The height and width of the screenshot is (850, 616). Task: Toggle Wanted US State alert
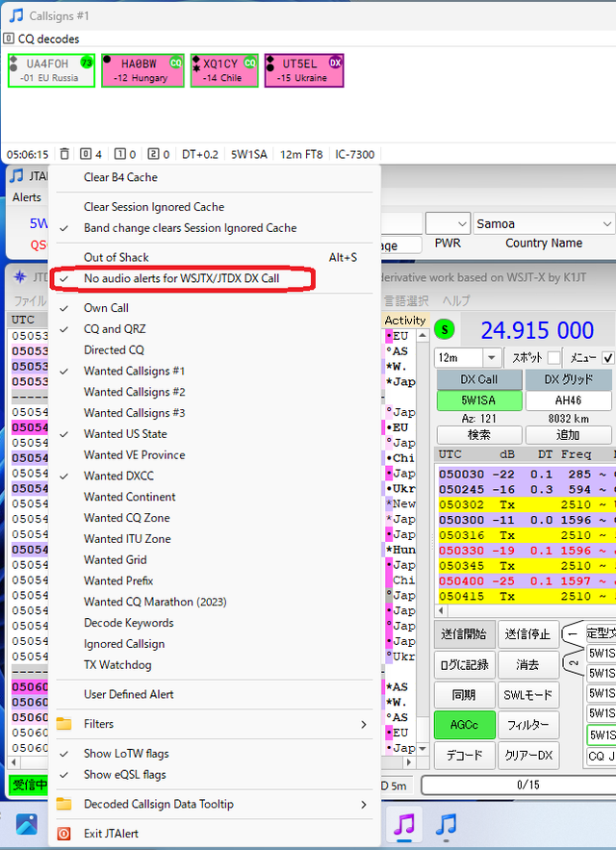pyautogui.click(x=215, y=434)
